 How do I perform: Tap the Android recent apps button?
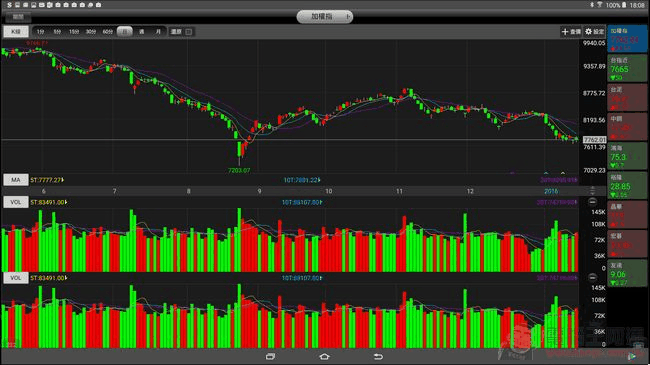click(x=270, y=356)
